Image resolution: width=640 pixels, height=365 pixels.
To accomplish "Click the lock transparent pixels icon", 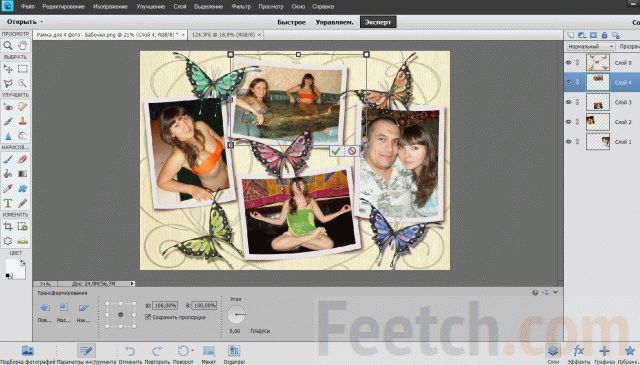I will point(616,36).
